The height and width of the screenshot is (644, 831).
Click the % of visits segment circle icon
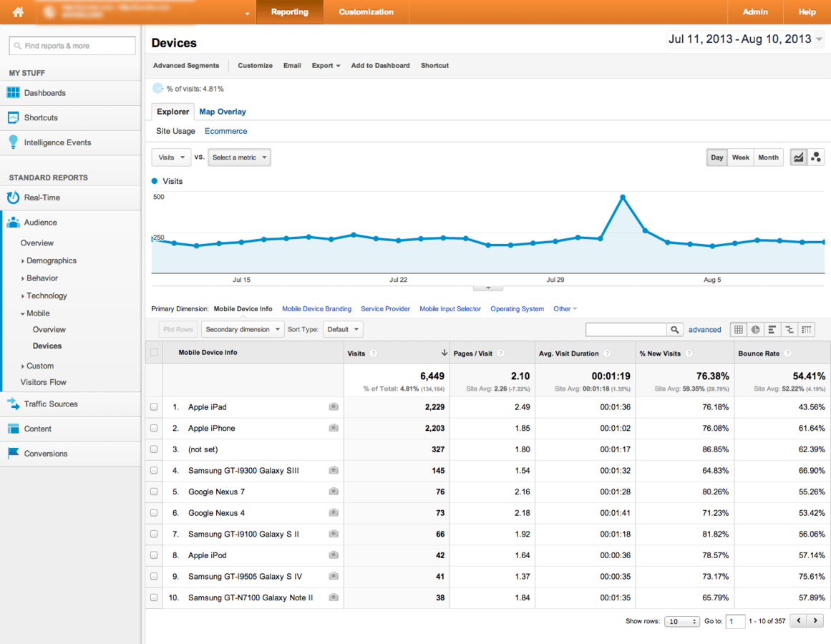click(x=158, y=89)
